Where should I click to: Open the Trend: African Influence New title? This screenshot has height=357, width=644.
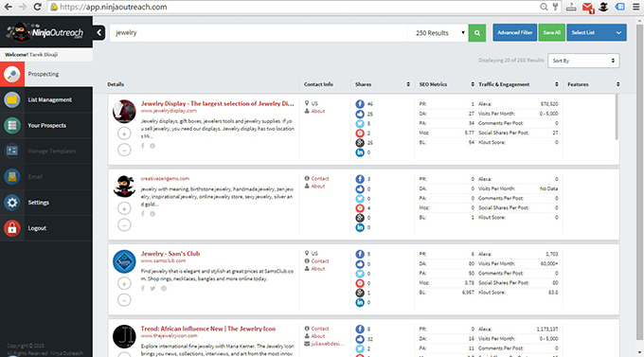tap(208, 329)
